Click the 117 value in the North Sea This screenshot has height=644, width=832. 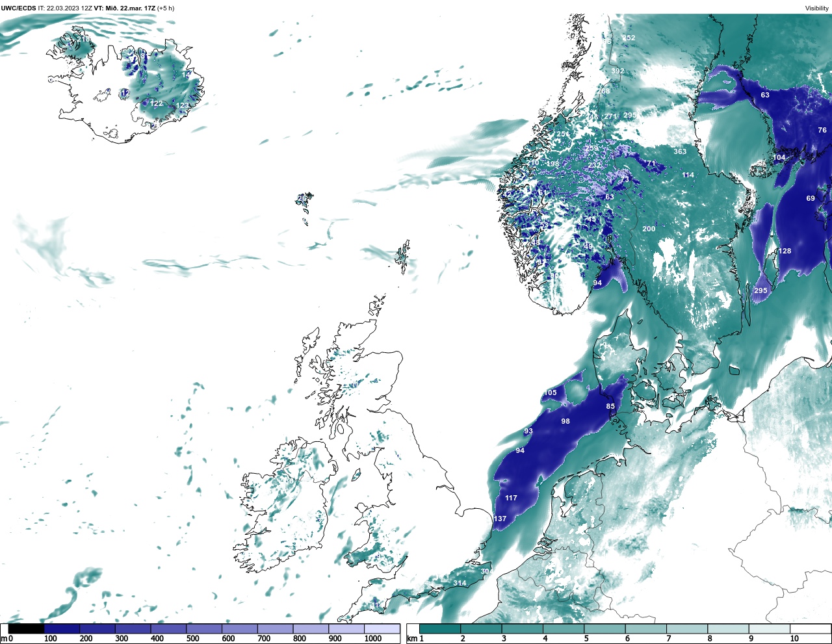click(x=511, y=498)
